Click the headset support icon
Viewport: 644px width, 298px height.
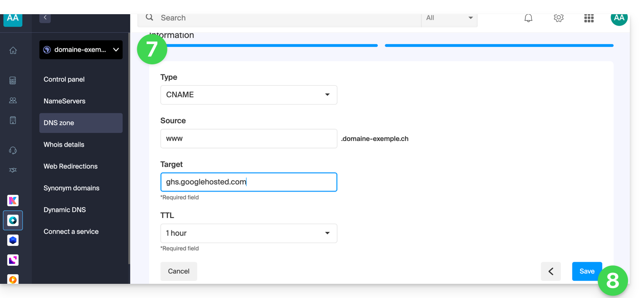click(13, 150)
